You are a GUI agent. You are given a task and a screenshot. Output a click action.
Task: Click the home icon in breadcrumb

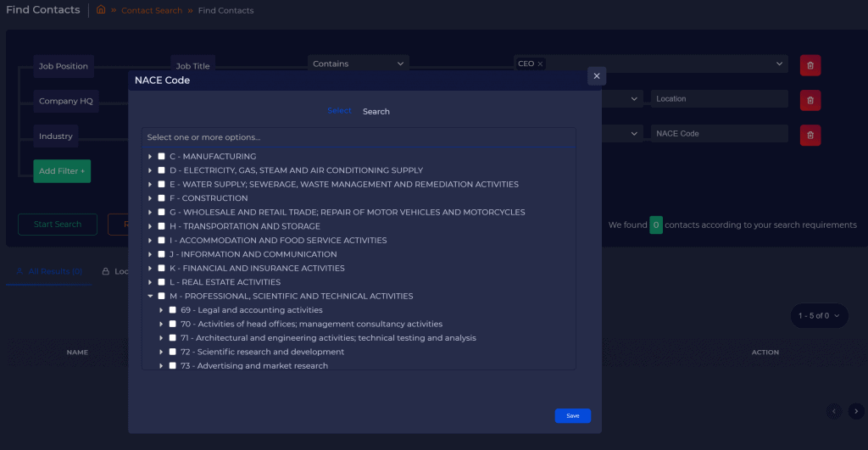[x=101, y=10]
